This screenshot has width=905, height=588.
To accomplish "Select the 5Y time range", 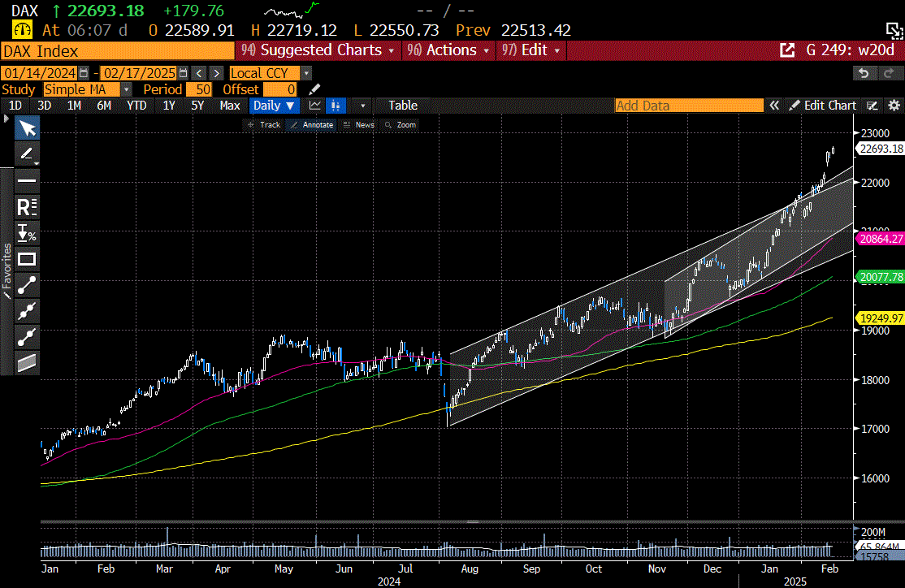I will point(197,106).
